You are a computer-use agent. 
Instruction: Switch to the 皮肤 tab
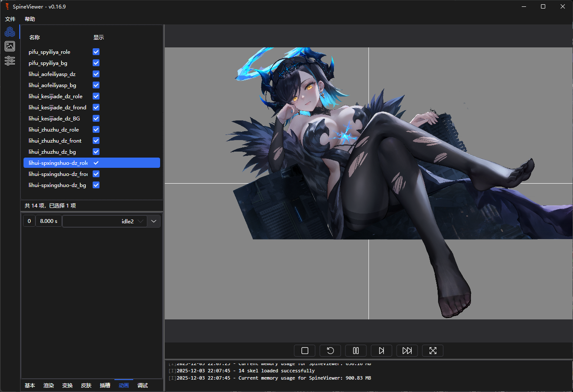(86, 385)
